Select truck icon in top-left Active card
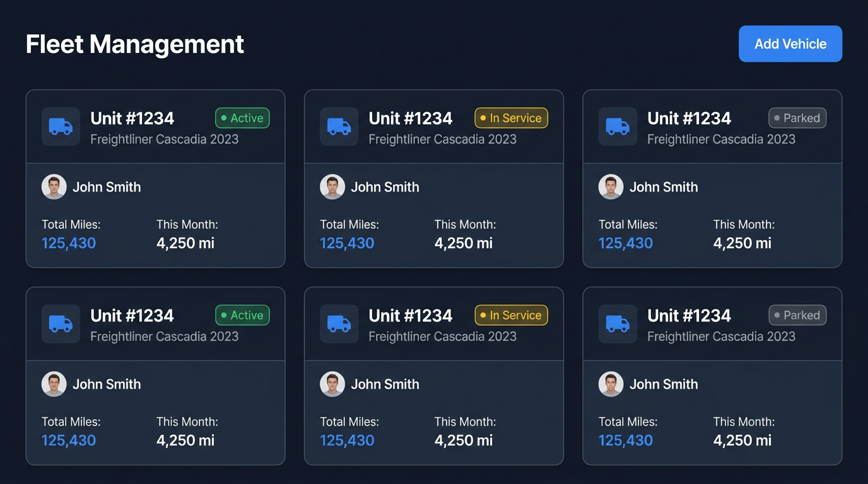The width and height of the screenshot is (868, 484). (x=61, y=127)
